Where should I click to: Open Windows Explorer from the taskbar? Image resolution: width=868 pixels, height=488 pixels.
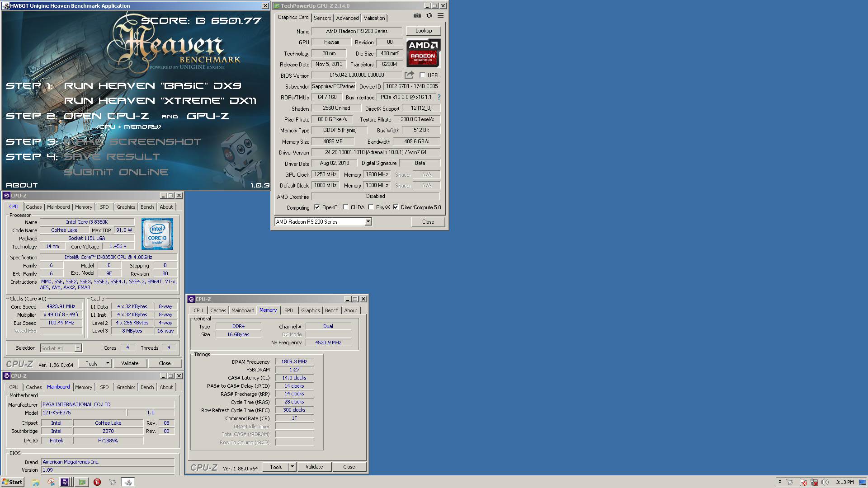(x=36, y=482)
